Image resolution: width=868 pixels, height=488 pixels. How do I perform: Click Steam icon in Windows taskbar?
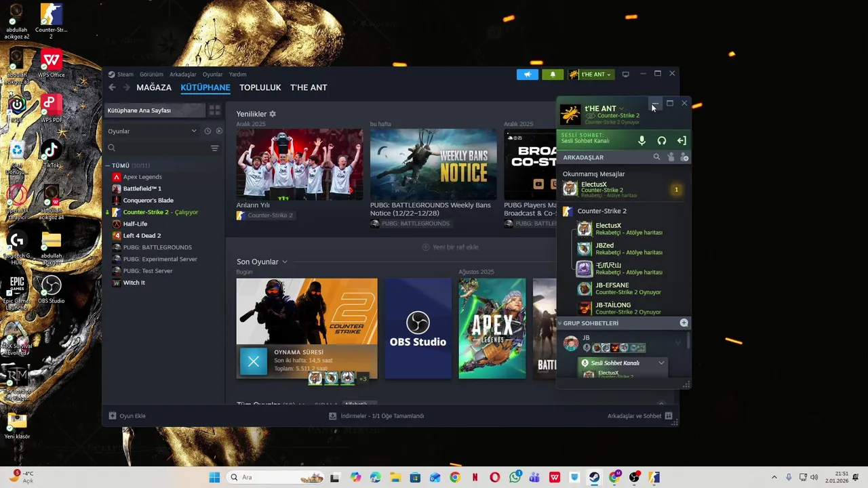(594, 477)
